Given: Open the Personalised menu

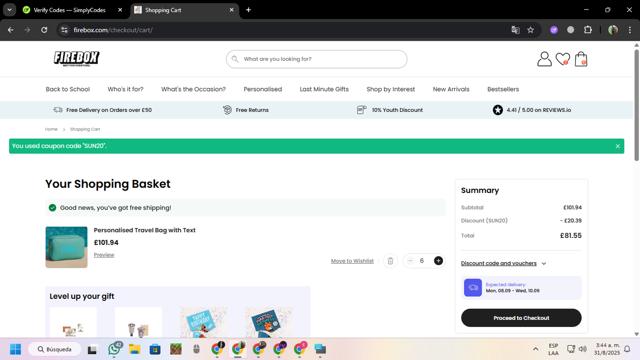Looking at the screenshot, I should [262, 89].
